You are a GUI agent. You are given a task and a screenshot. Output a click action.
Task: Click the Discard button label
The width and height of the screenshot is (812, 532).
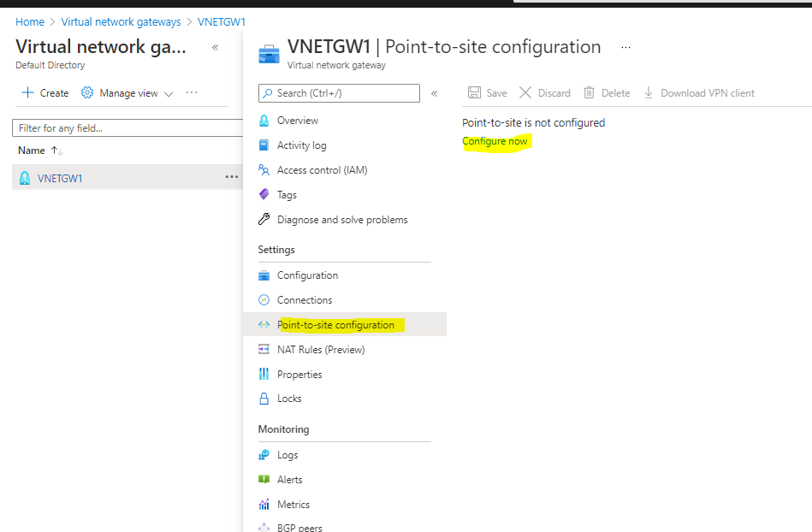pos(554,93)
